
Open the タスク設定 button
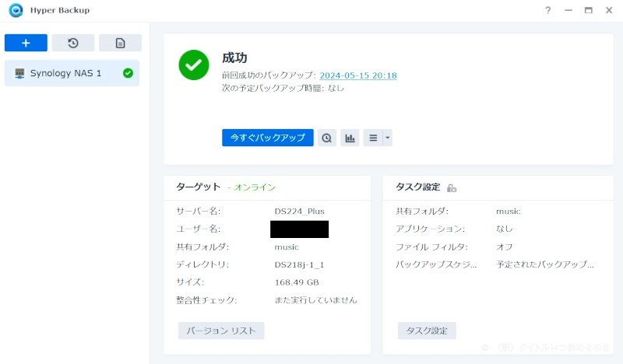click(x=427, y=331)
